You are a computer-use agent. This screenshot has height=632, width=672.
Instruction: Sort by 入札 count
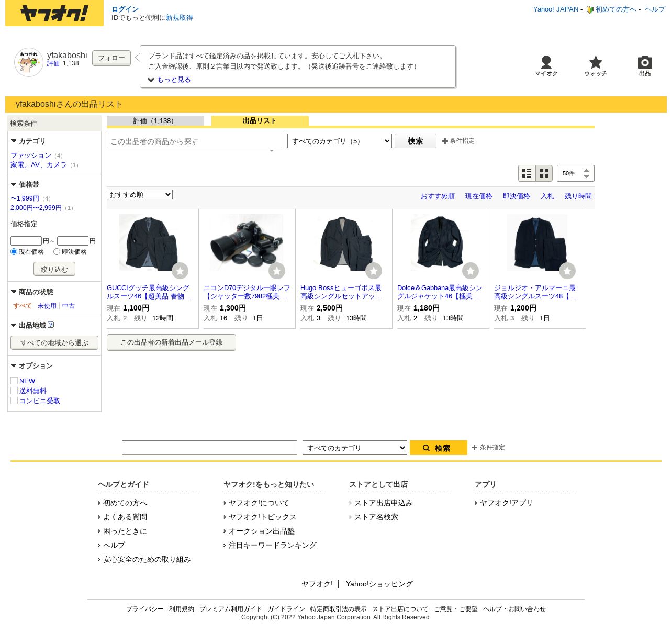click(x=547, y=196)
